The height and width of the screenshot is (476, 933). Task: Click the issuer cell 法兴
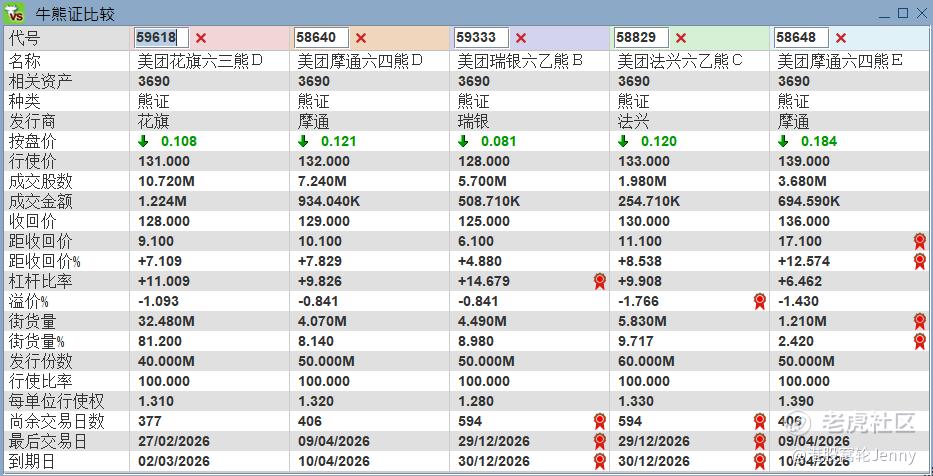click(634, 121)
